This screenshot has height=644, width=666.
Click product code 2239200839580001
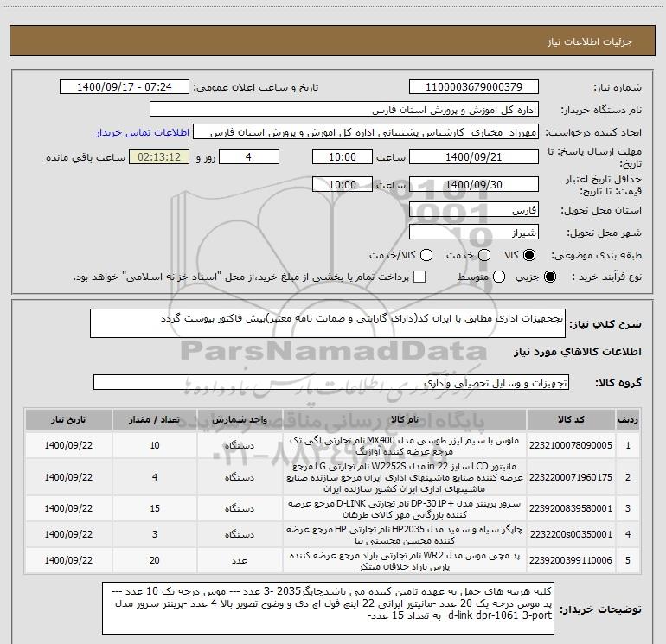[571, 508]
